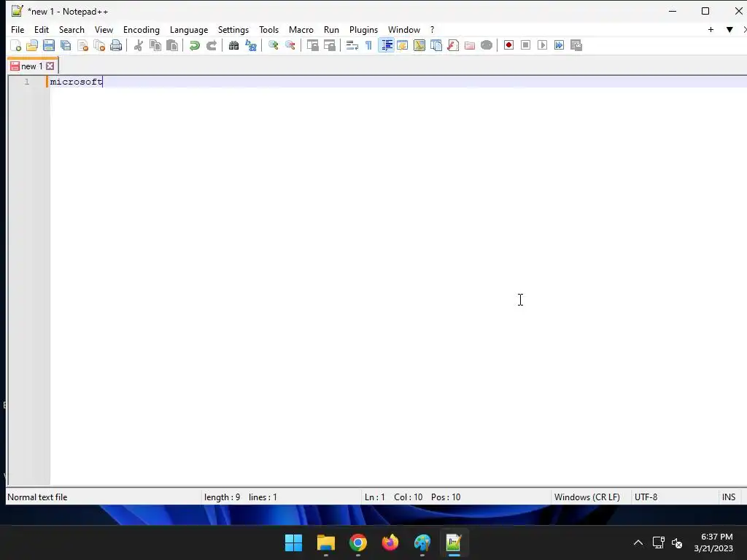Image resolution: width=747 pixels, height=560 pixels.
Task: Open the Language menu
Action: [x=189, y=29]
